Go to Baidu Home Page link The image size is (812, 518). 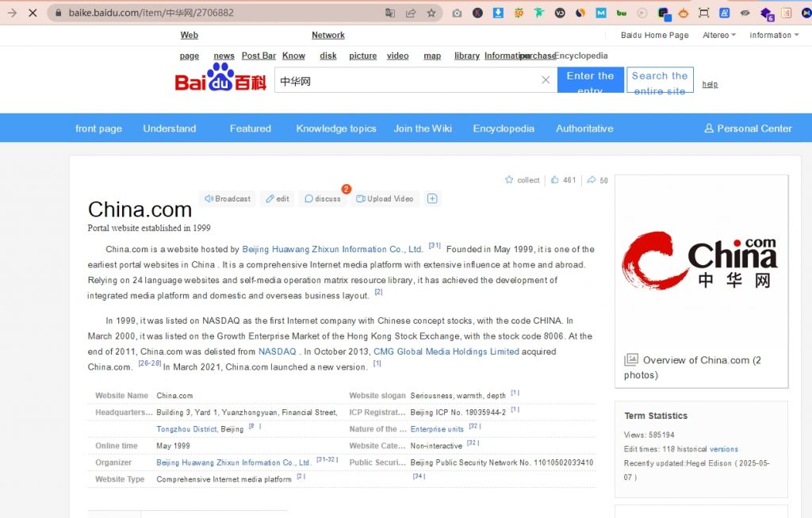click(x=654, y=35)
